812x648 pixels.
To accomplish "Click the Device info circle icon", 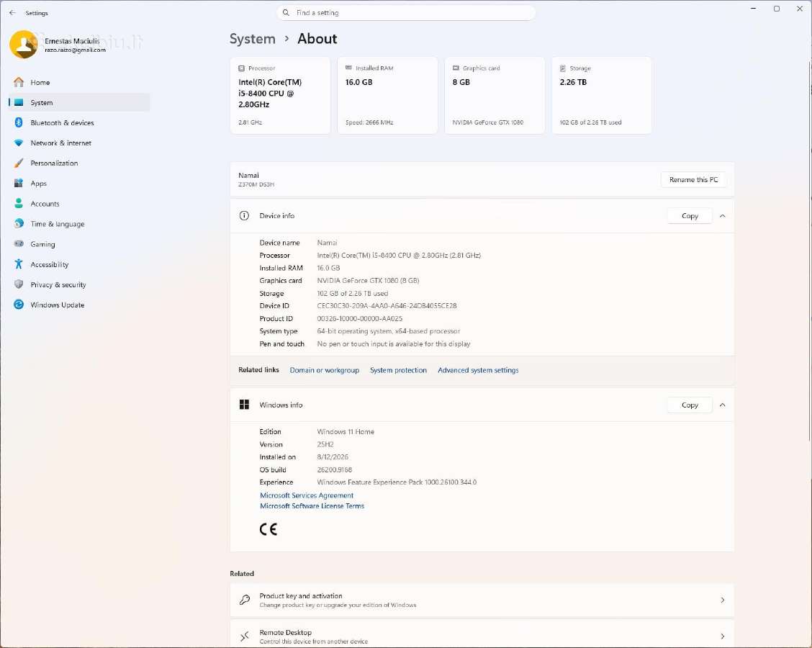I will coord(245,215).
